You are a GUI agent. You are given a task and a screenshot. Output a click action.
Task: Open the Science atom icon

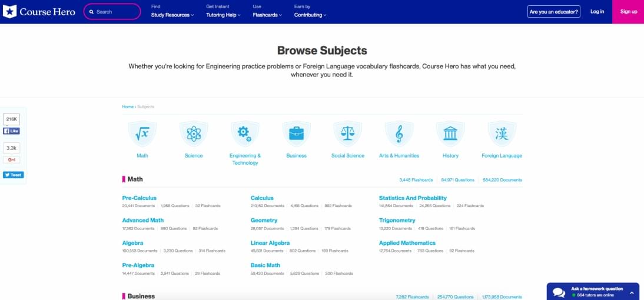(194, 134)
